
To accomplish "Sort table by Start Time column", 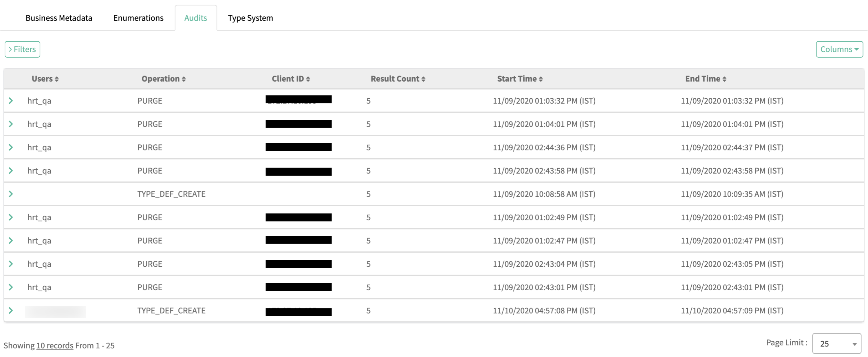I will [x=520, y=79].
